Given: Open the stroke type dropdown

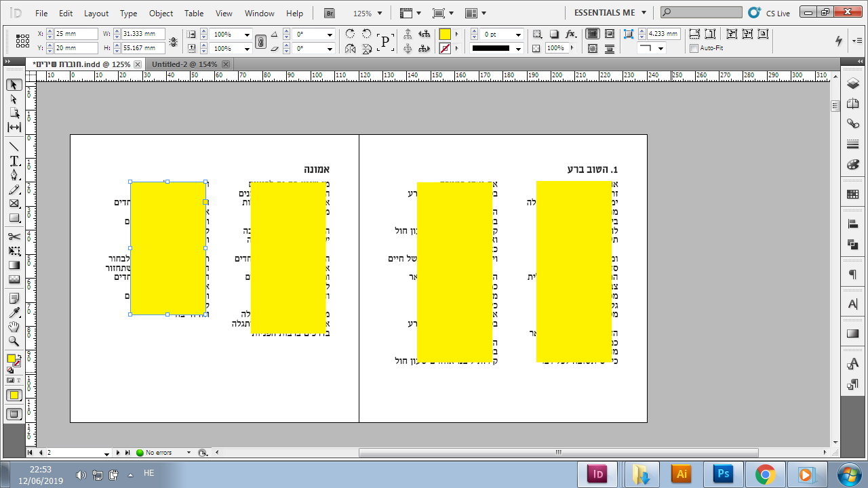Looking at the screenshot, I should [x=518, y=49].
